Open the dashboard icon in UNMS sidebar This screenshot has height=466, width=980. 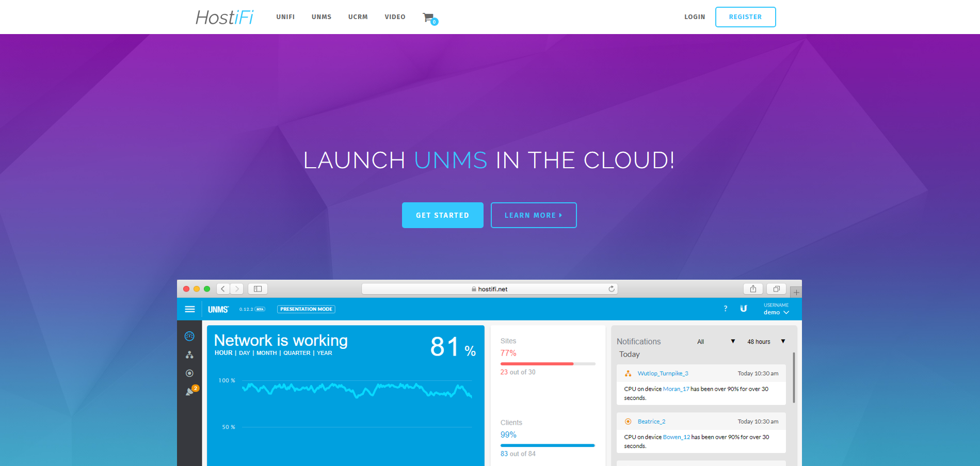189,336
